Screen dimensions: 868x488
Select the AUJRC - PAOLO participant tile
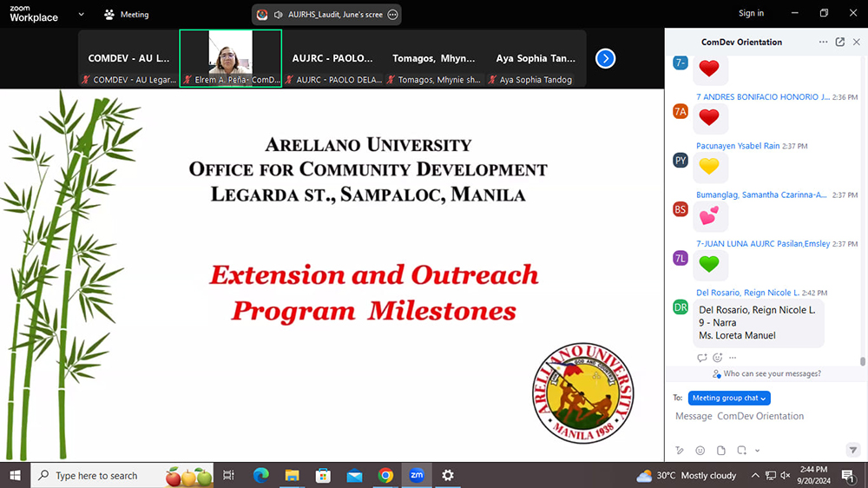(332, 59)
